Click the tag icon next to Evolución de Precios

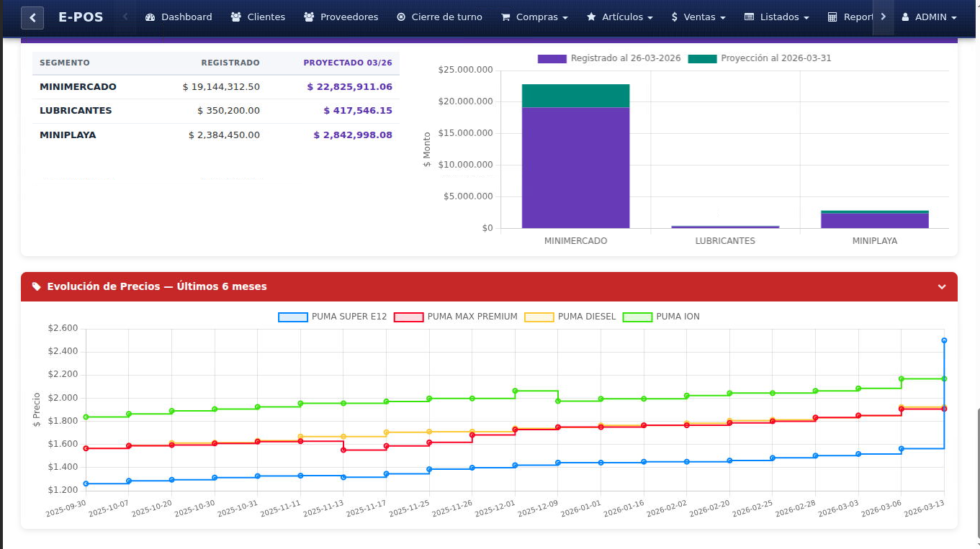[x=35, y=286]
